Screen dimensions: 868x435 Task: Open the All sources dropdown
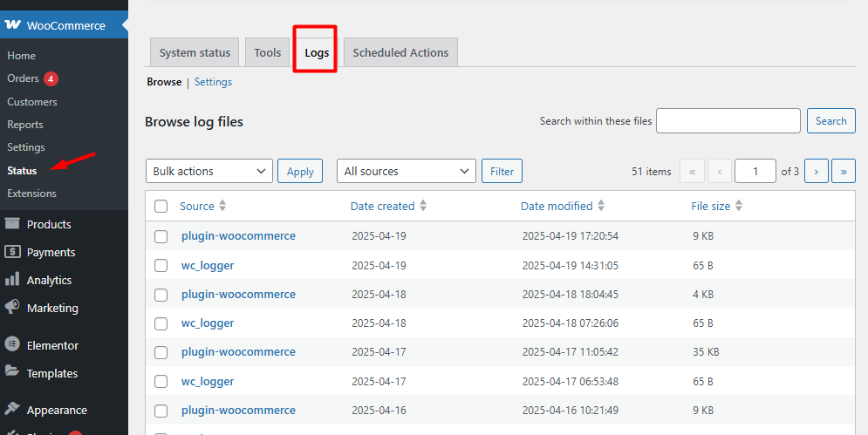407,171
